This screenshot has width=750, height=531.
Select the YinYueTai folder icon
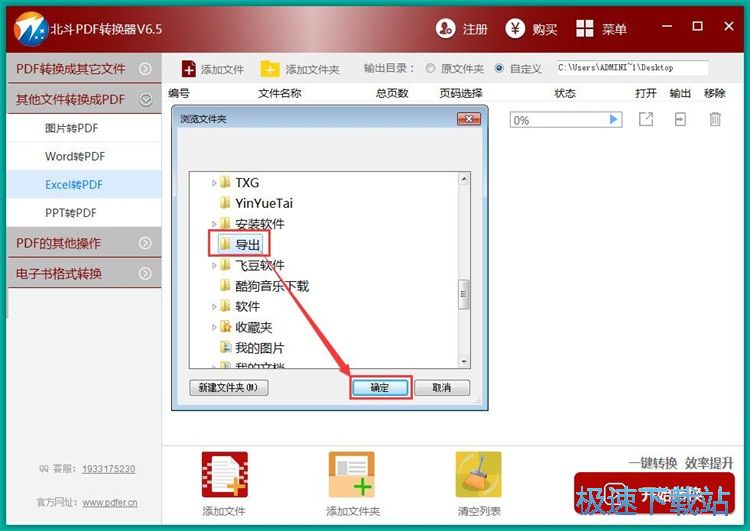[x=225, y=203]
